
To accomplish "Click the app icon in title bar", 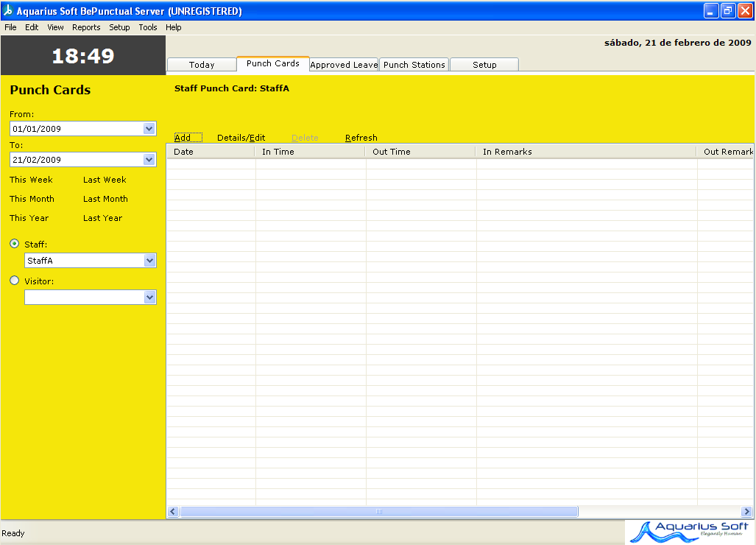I will 7,10.
